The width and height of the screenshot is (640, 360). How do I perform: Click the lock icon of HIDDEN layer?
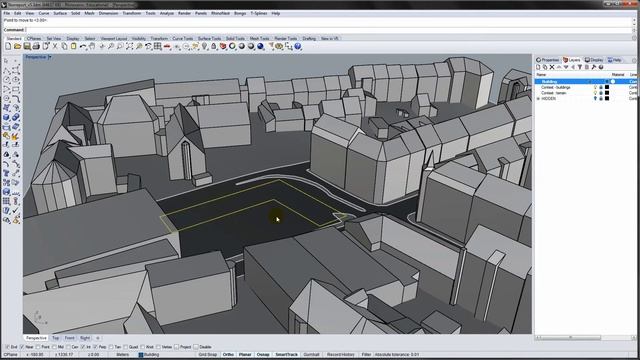[x=601, y=98]
